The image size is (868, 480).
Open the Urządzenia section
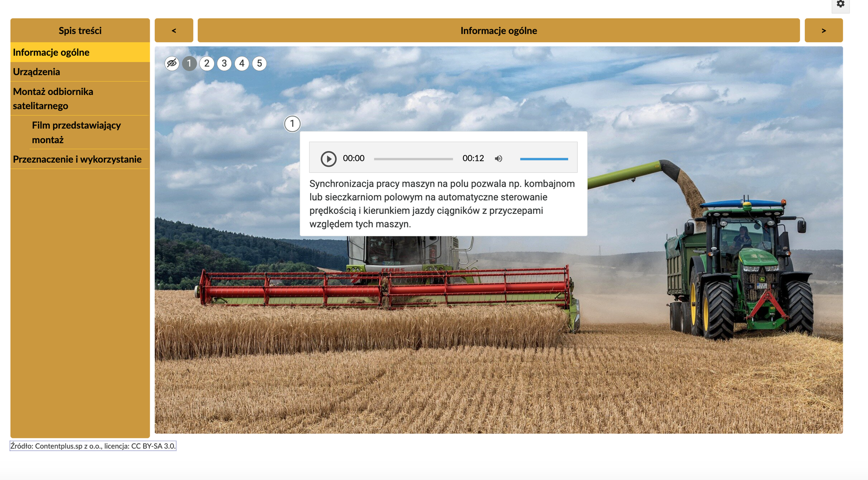coord(37,72)
